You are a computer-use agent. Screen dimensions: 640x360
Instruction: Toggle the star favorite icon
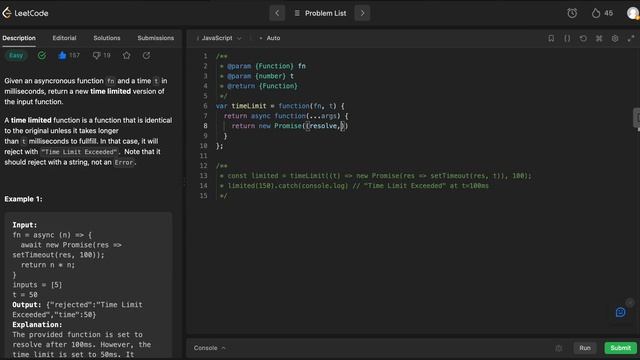click(127, 56)
